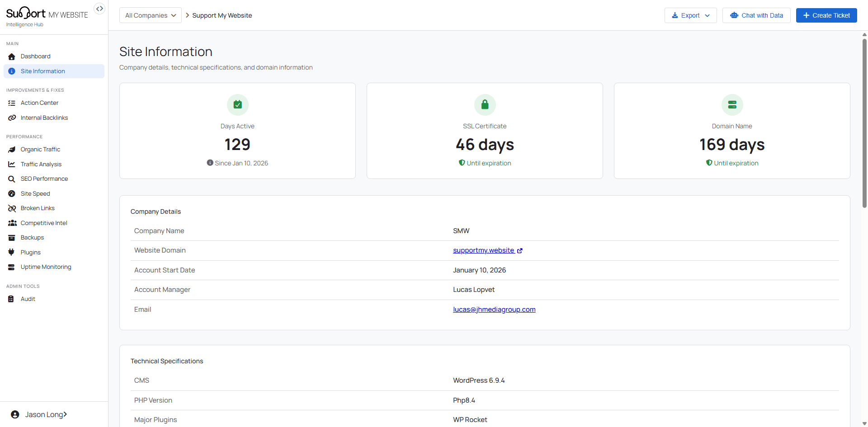Image resolution: width=868 pixels, height=427 pixels.
Task: Click the Site Information info icon in sidebar
Action: point(12,71)
